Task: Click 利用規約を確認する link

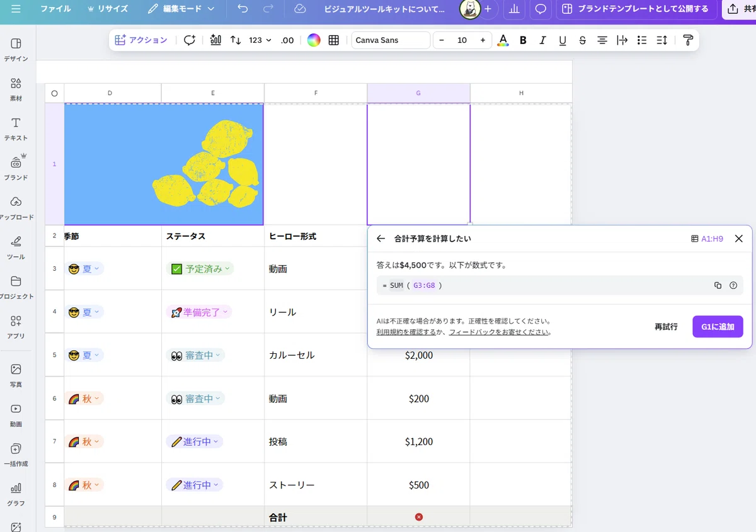Action: [x=406, y=332]
